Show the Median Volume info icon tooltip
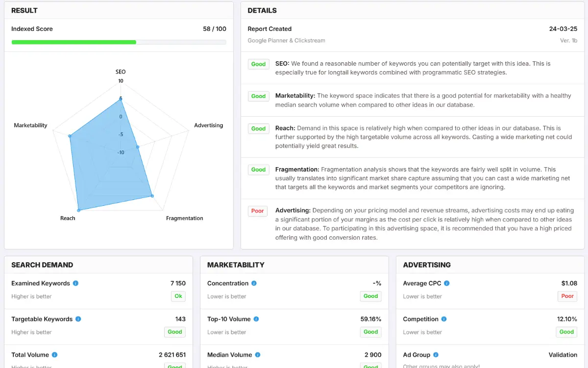588x368 pixels. pyautogui.click(x=257, y=355)
